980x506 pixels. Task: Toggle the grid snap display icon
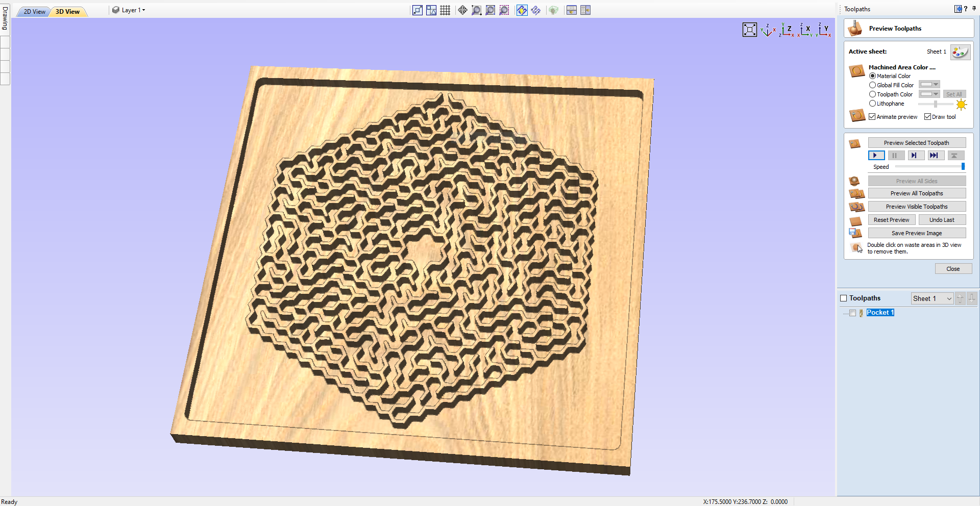pyautogui.click(x=445, y=10)
